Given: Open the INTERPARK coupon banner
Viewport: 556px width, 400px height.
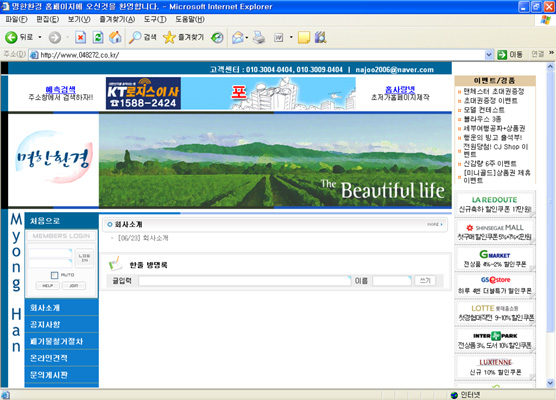Looking at the screenshot, I should 495,340.
